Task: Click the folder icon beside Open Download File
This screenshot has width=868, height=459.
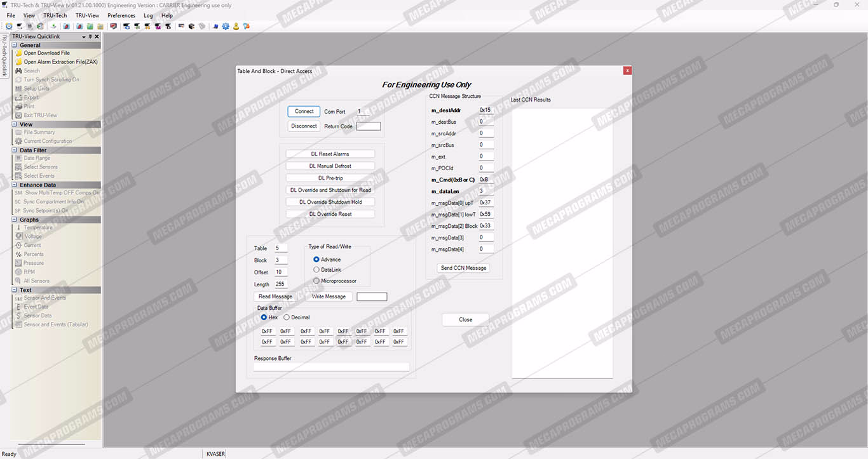Action: [18, 53]
